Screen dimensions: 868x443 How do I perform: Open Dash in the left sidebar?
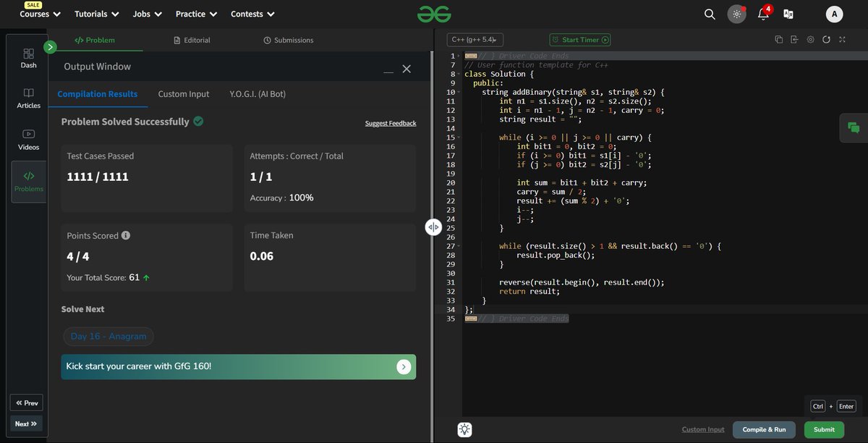(x=28, y=58)
